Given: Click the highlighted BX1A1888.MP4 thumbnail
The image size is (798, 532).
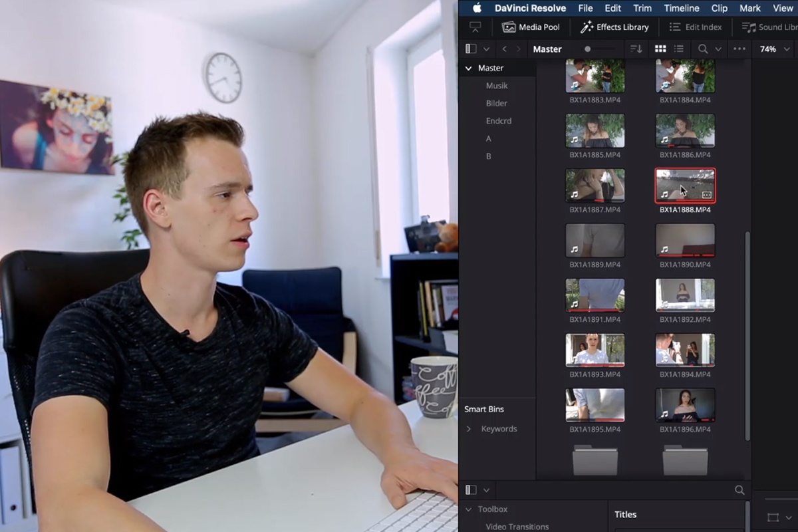Looking at the screenshot, I should [x=686, y=186].
